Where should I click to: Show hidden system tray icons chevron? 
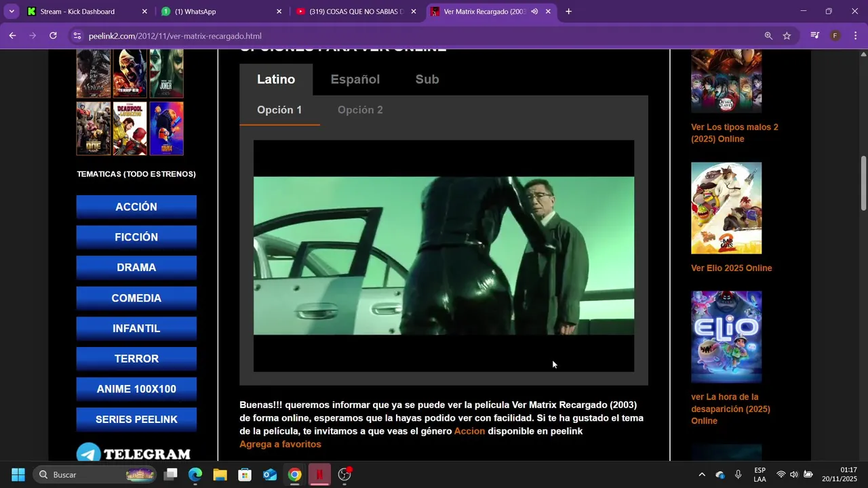click(x=702, y=474)
